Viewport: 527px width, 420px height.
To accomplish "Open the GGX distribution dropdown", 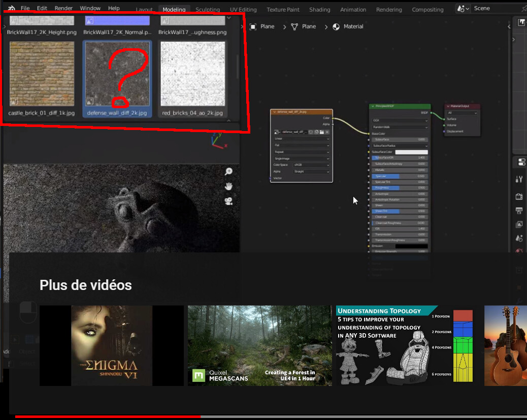I will (x=400, y=120).
